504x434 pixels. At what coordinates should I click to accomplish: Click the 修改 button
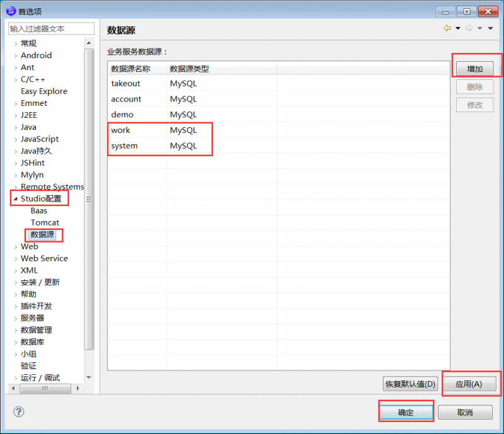pyautogui.click(x=475, y=105)
